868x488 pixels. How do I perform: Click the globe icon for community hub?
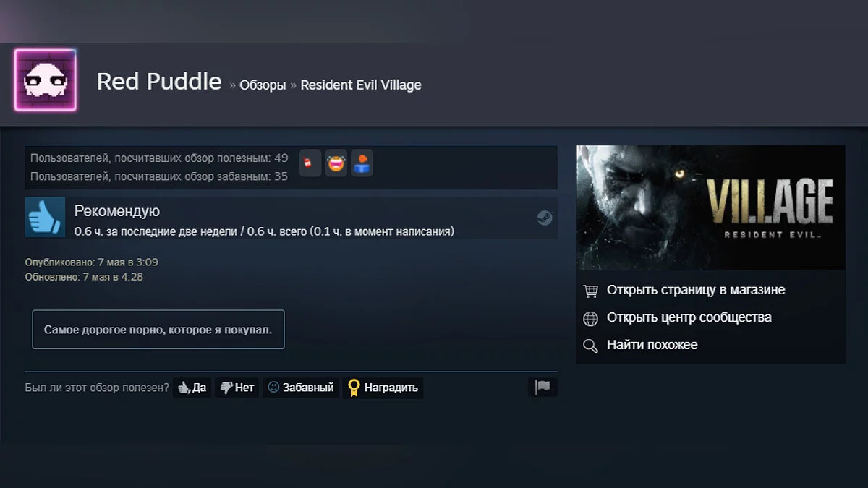(x=591, y=318)
